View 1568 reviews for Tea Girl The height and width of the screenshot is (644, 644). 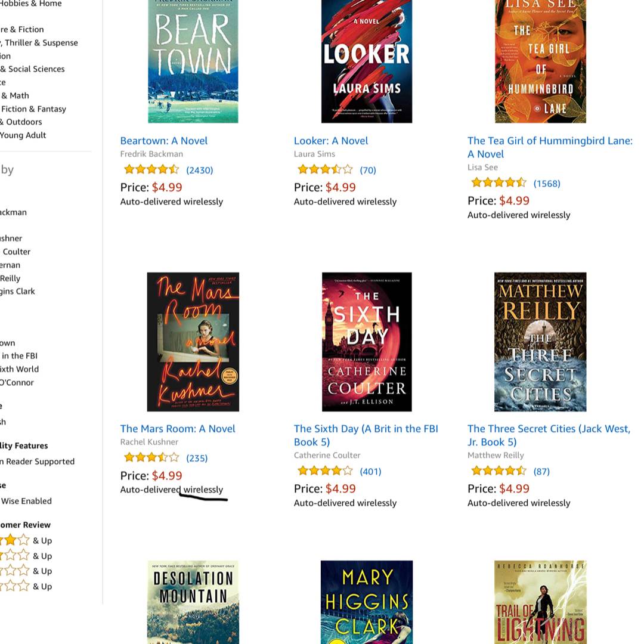(547, 184)
